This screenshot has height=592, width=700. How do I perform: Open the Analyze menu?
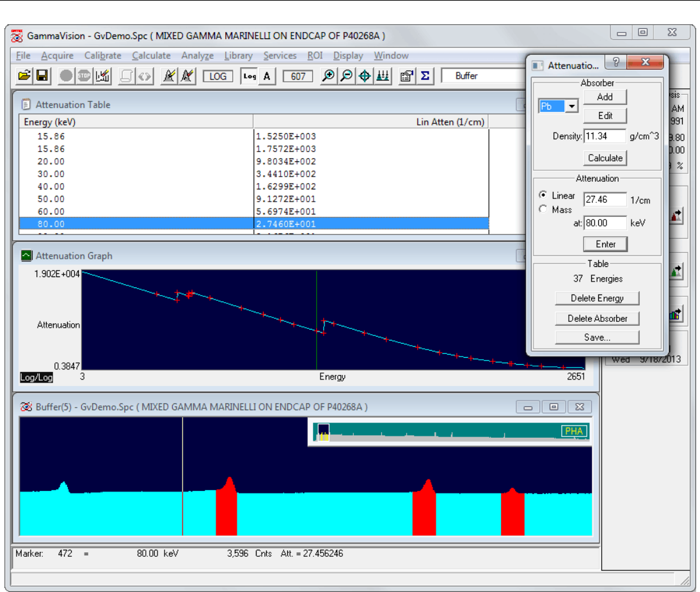[197, 56]
